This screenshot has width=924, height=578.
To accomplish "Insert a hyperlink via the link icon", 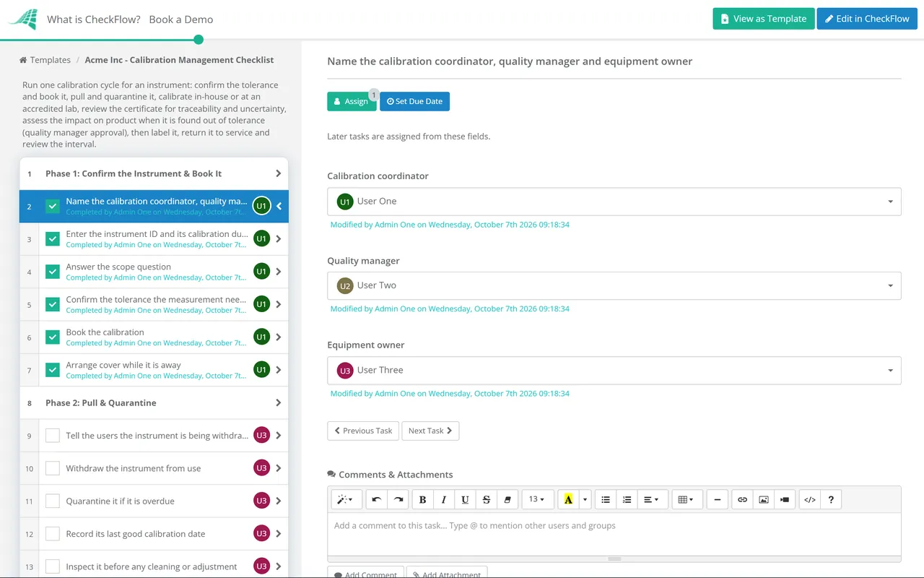I will click(x=742, y=499).
